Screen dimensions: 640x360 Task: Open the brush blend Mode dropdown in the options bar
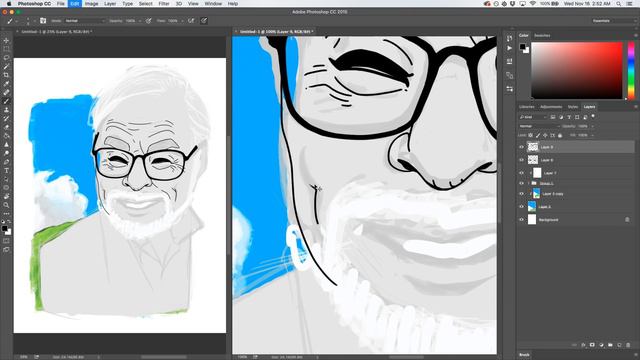pos(84,20)
